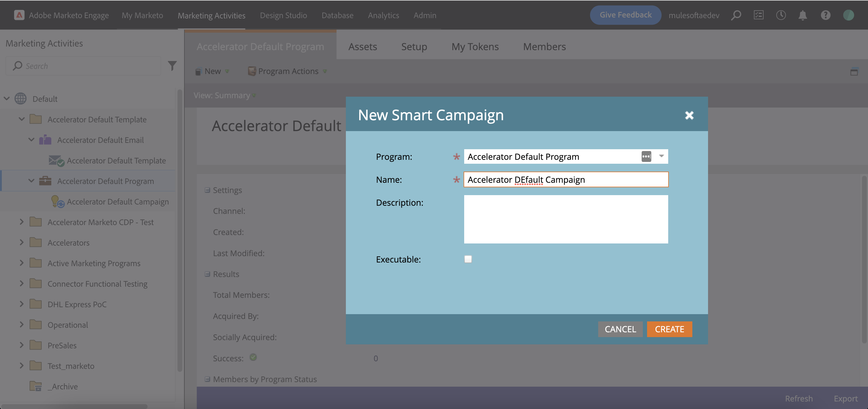Switch to the Setup tab

pos(414,47)
